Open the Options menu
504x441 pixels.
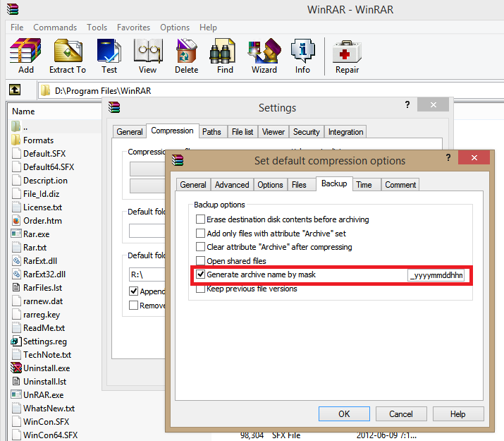point(175,28)
